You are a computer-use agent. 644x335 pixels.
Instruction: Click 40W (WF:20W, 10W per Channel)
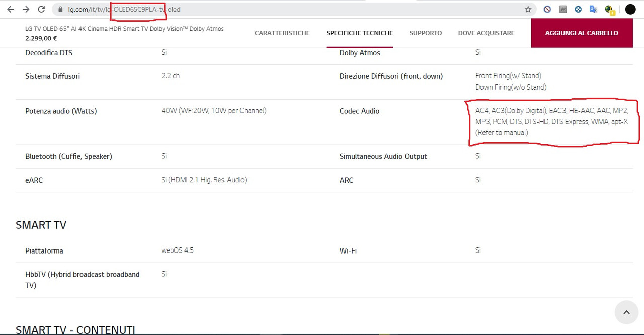pos(214,111)
